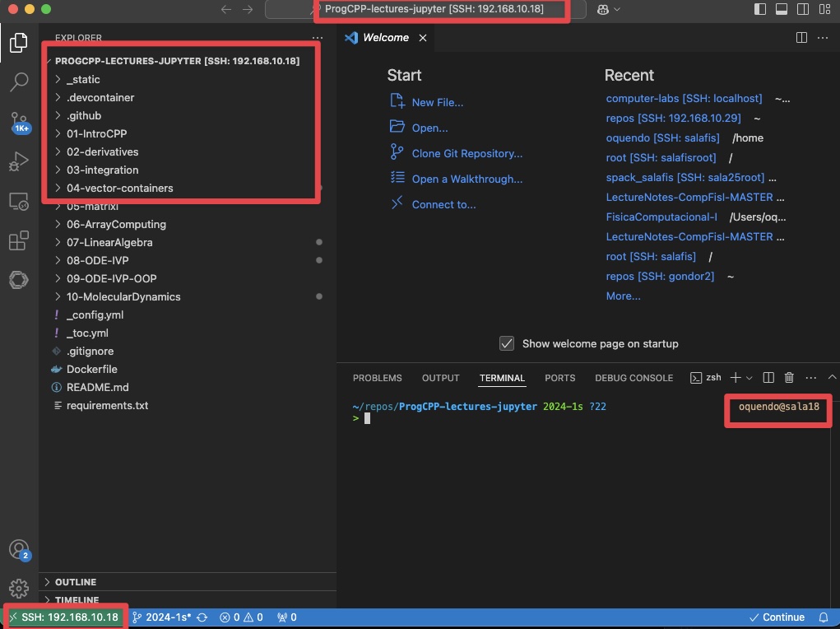Viewport: 840px width, 629px height.
Task: Toggle panel layout icon in title bar
Action: pyautogui.click(x=782, y=9)
